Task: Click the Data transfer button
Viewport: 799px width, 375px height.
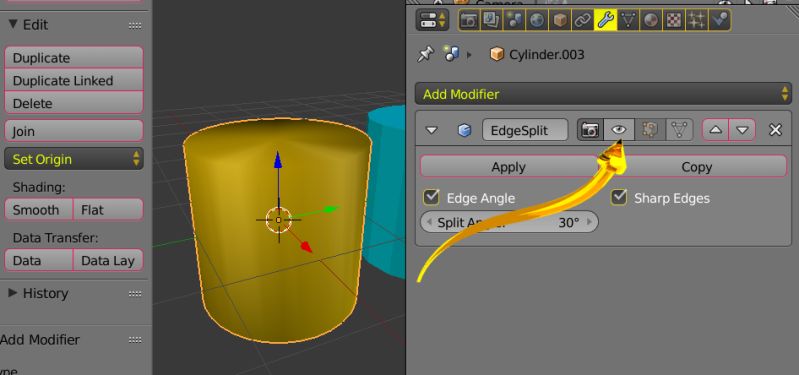Action: pos(39,260)
